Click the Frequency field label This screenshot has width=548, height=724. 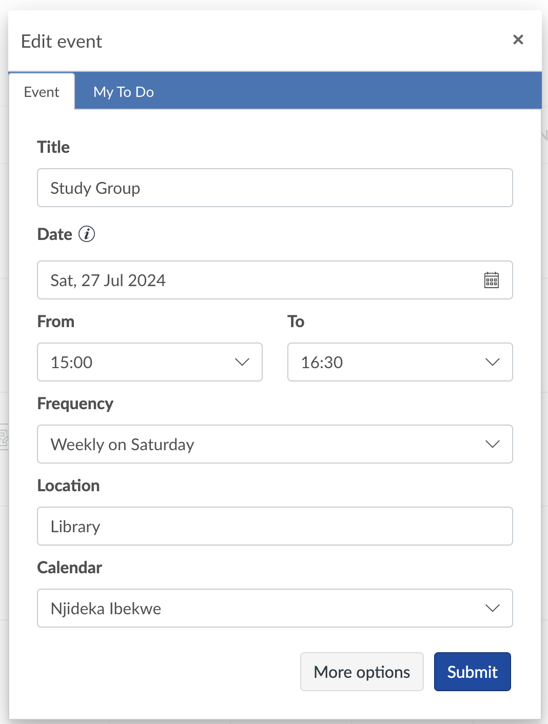[75, 404]
